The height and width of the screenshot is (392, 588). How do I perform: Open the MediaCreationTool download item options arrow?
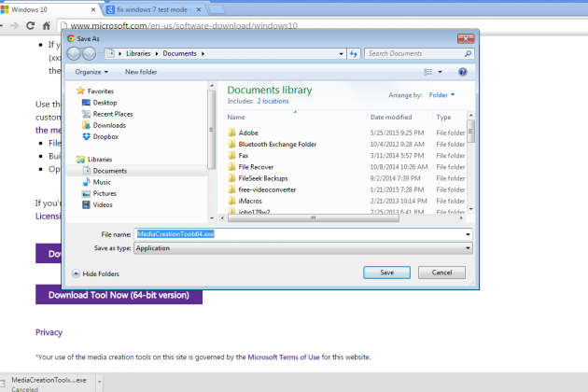(99, 383)
